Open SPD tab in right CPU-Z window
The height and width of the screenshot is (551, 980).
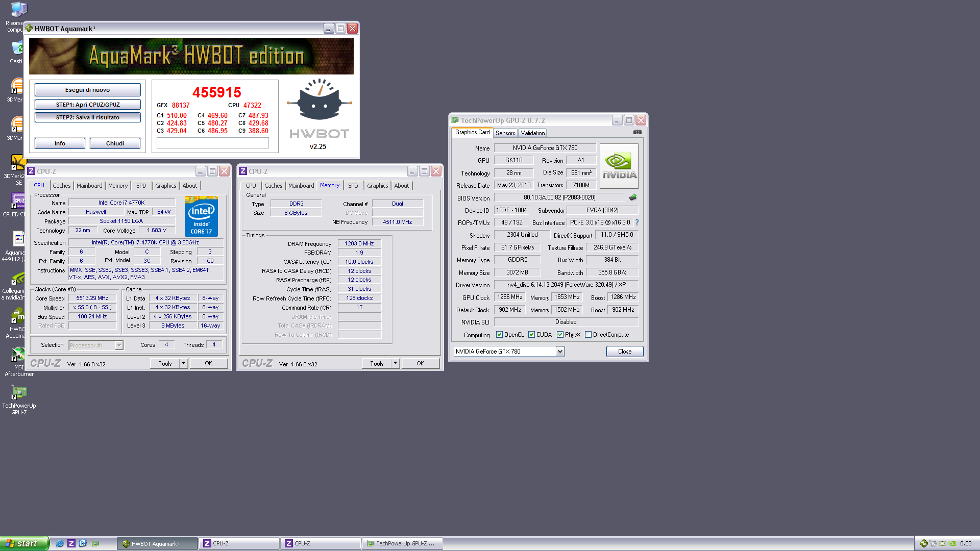click(353, 186)
